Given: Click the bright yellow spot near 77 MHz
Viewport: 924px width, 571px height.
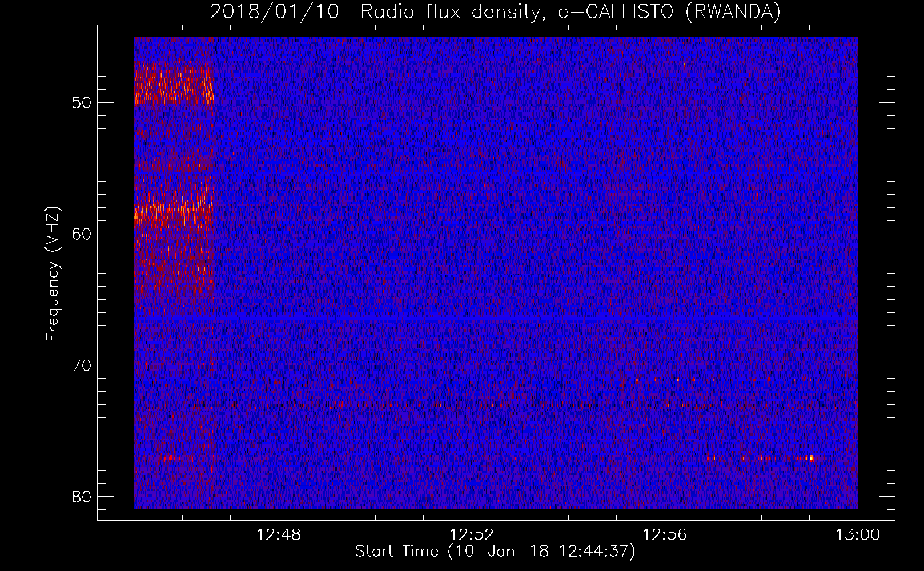Looking at the screenshot, I should (x=811, y=458).
